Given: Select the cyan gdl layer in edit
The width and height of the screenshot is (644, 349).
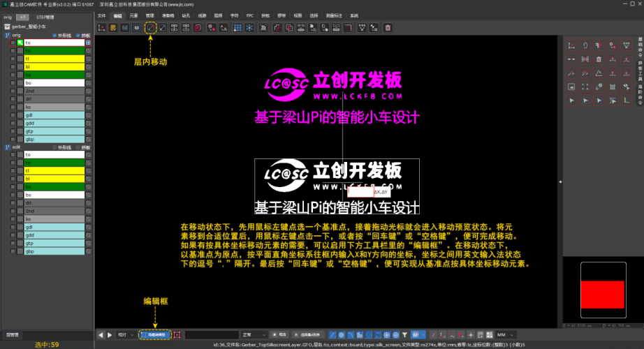Looking at the screenshot, I should 54,227.
